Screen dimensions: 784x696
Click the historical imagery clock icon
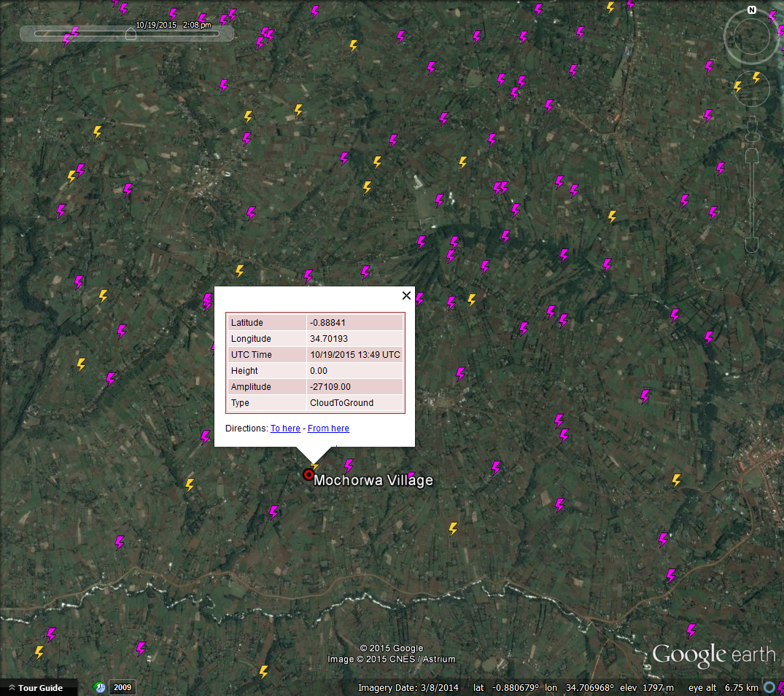(99, 687)
